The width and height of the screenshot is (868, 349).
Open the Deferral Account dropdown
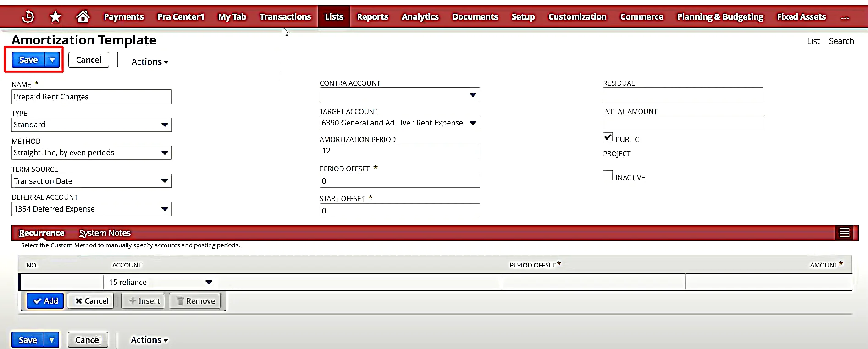pyautogui.click(x=92, y=209)
